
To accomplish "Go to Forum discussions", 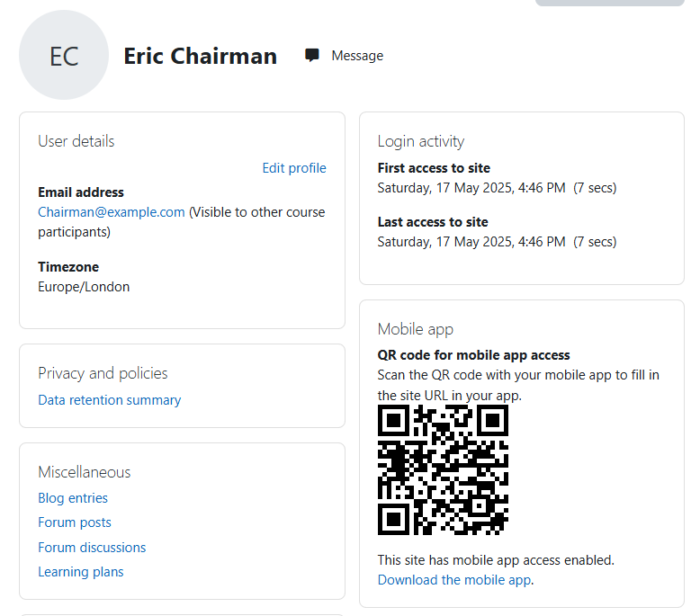I will [92, 548].
